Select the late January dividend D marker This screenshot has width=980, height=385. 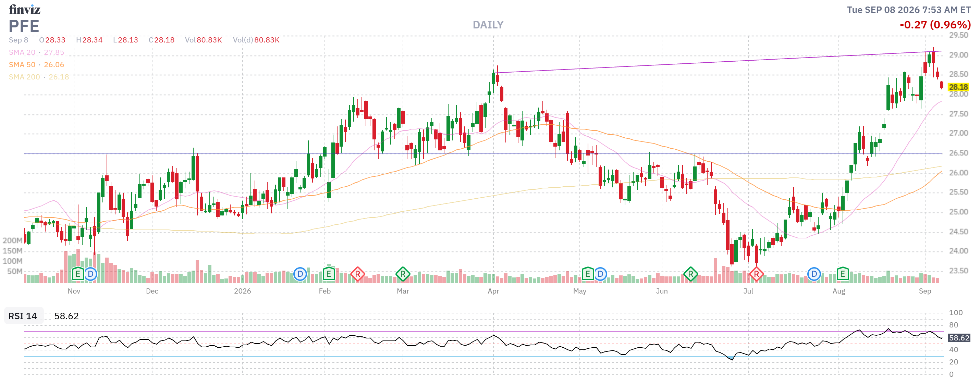[300, 274]
